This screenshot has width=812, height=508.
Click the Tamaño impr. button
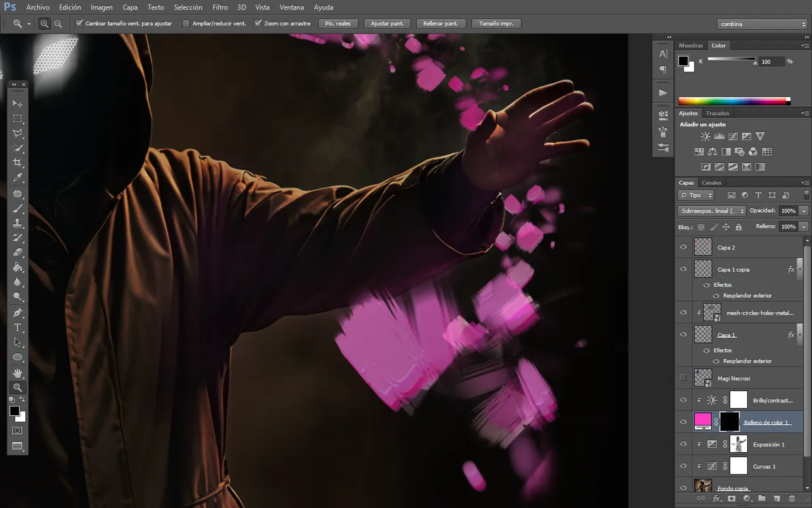coord(497,23)
